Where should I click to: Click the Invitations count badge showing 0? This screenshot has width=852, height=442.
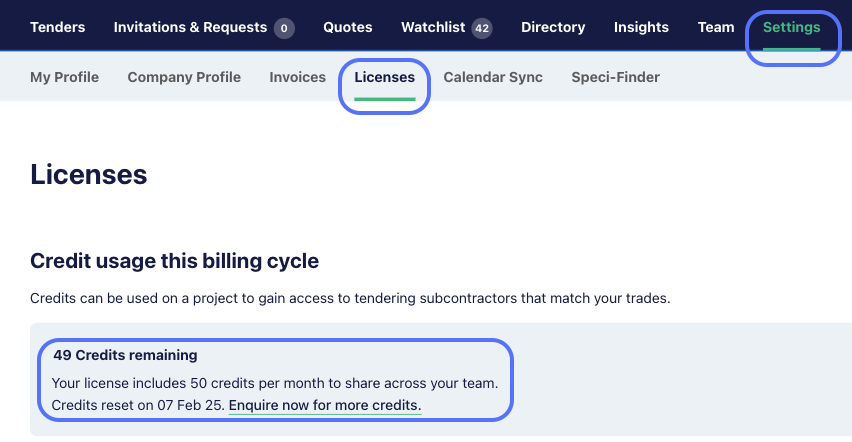pos(284,28)
